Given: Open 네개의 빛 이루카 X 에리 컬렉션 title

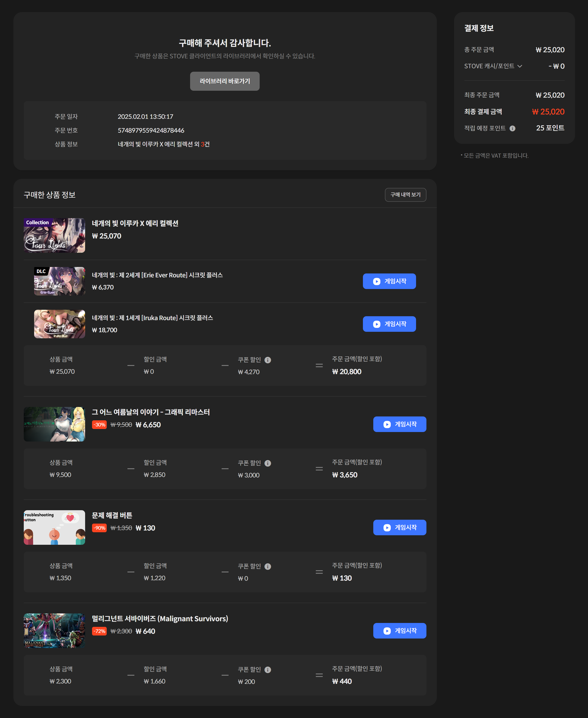Looking at the screenshot, I should (135, 224).
